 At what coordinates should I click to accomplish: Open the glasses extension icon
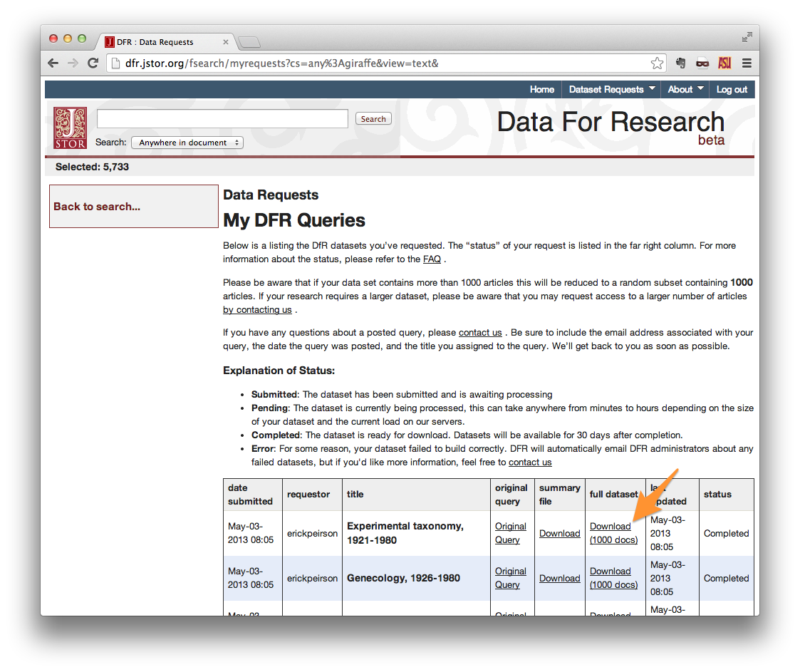702,63
